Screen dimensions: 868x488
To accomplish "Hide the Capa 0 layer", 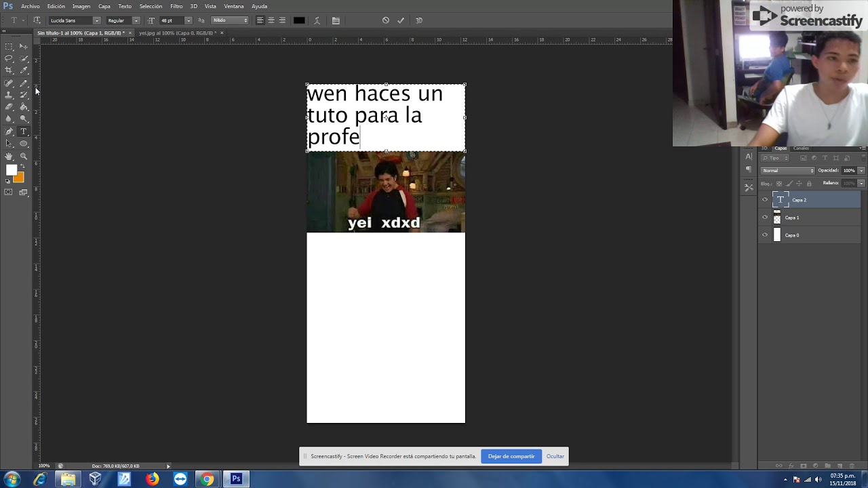I will [765, 235].
